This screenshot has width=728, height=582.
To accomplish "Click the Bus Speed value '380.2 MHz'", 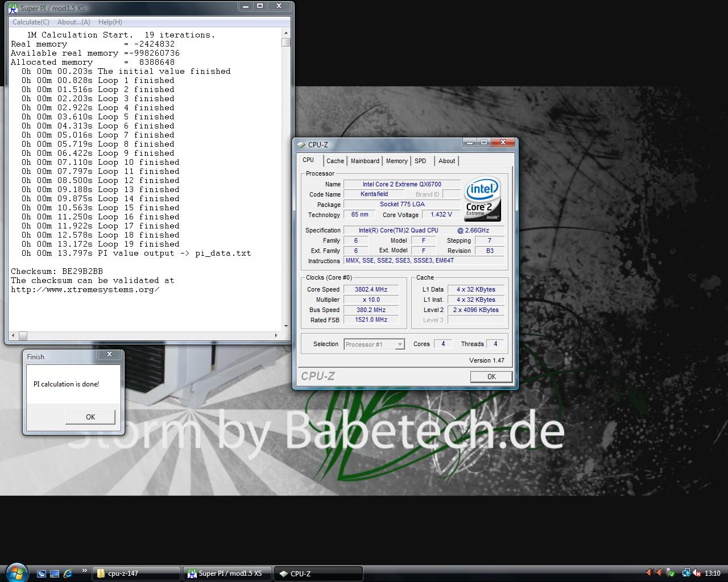I will 371,310.
